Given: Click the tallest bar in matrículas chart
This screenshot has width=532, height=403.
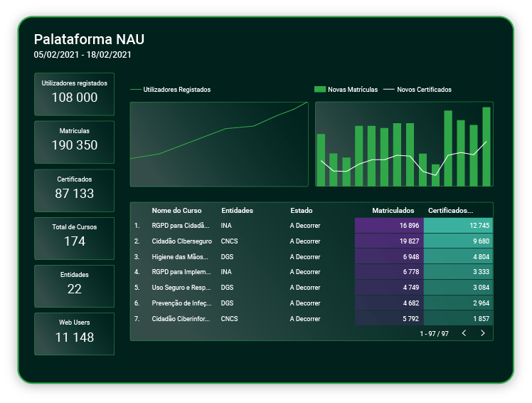Looking at the screenshot, I should click(486, 147).
